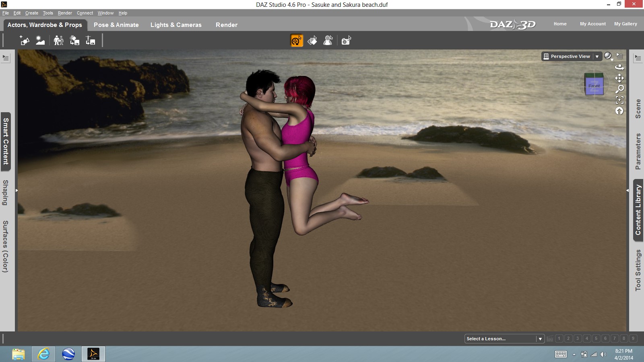Collapse left pane with arrow handle
Viewport: 644px width, 362px height.
click(17, 190)
